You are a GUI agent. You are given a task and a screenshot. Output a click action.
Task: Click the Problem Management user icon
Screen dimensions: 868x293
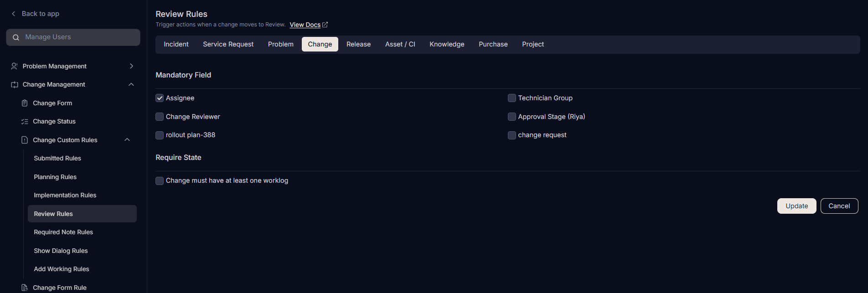tap(15, 66)
